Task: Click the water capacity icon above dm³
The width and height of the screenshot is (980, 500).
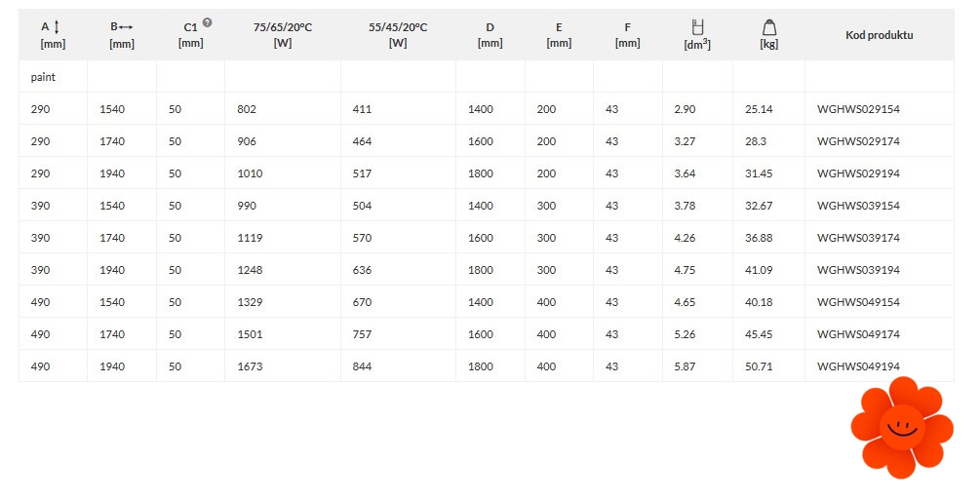Action: point(696,26)
